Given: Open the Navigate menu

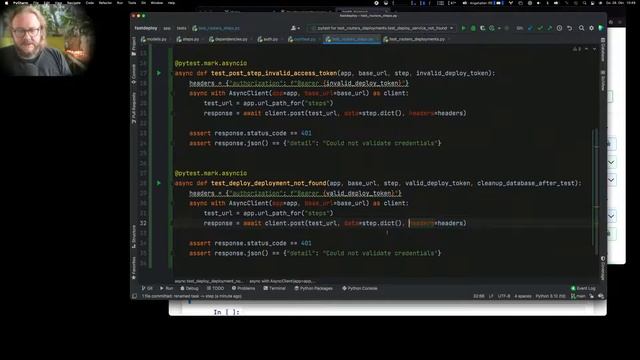Looking at the screenshot, I should tap(74, 3).
